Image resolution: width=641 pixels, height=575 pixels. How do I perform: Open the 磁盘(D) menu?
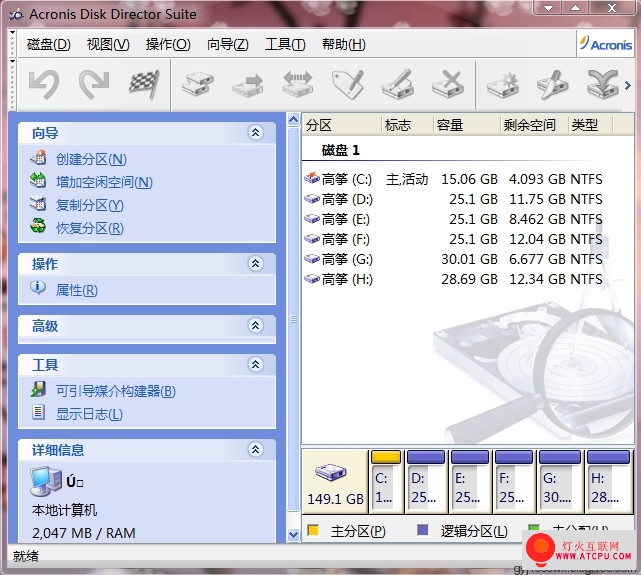(x=49, y=44)
